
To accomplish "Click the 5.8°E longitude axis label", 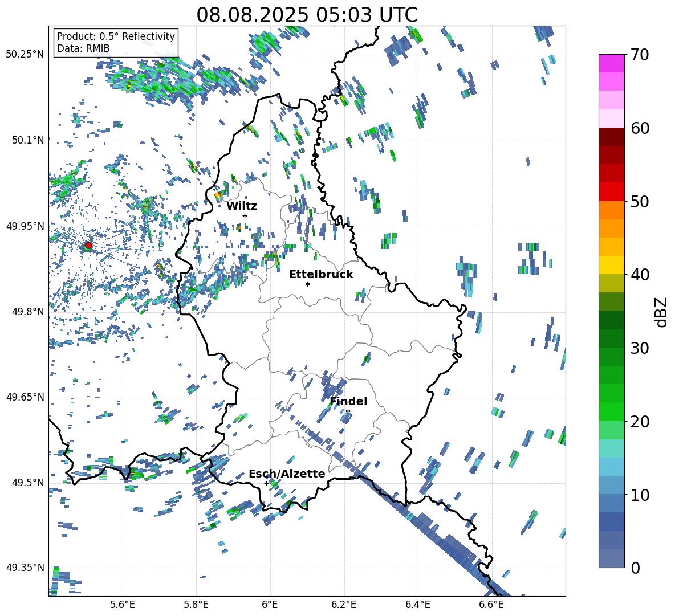I will point(196,605).
